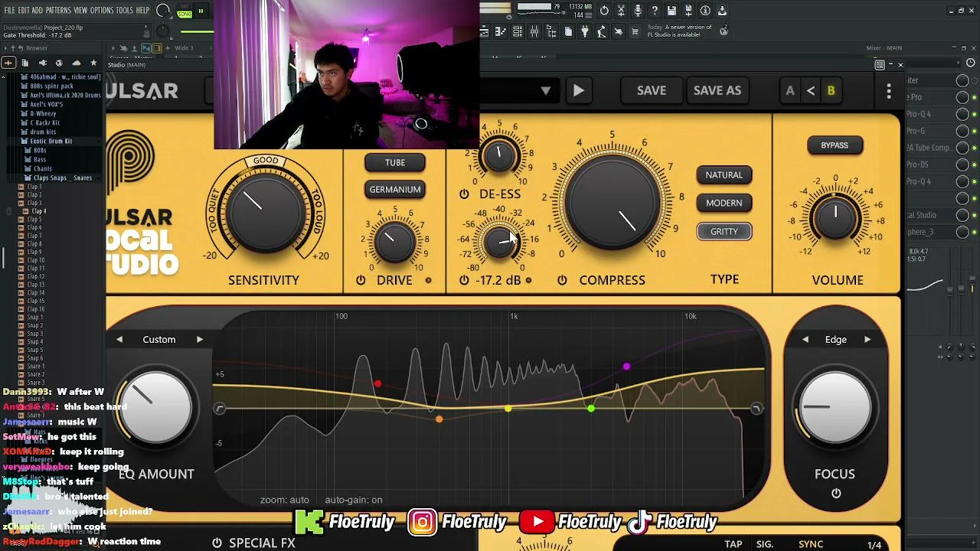Select the browser cloud tab icon
980x551 pixels.
pyautogui.click(x=77, y=63)
